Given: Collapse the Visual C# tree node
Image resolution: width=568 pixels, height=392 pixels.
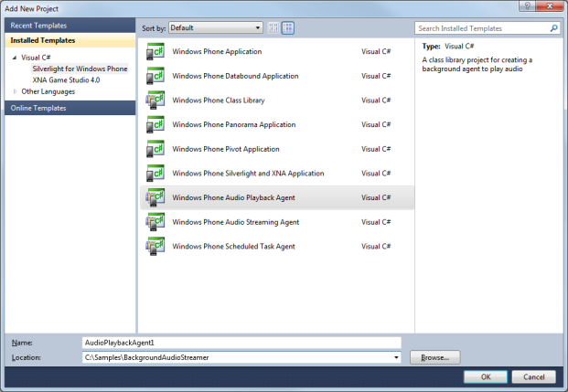Looking at the screenshot, I should click(15, 58).
